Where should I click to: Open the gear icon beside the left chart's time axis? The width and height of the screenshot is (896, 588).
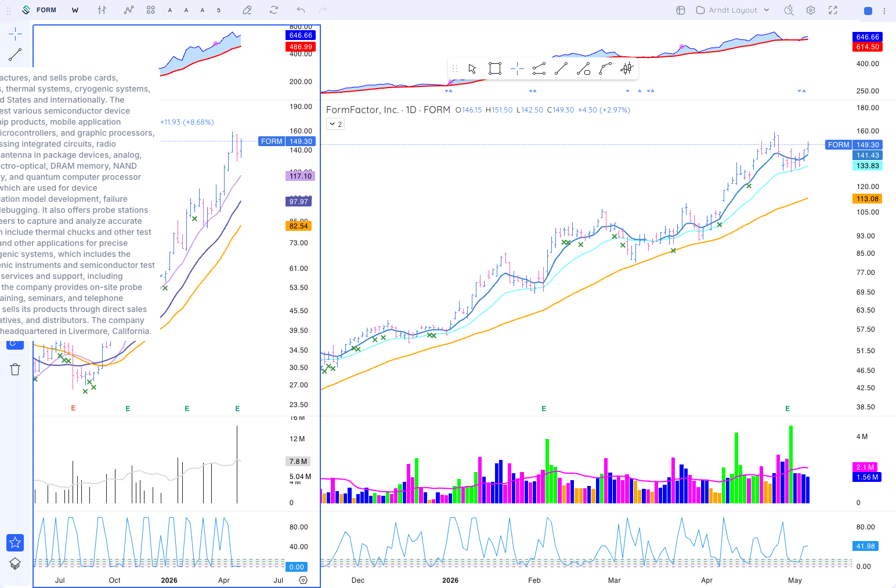coord(303,580)
